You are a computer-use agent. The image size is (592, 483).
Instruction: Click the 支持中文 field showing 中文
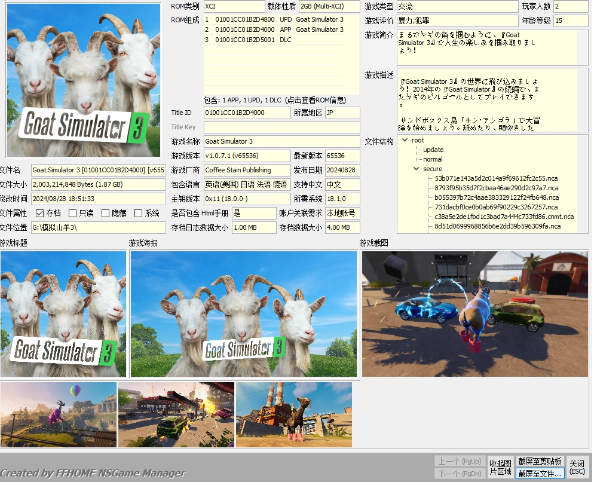pyautogui.click(x=343, y=184)
